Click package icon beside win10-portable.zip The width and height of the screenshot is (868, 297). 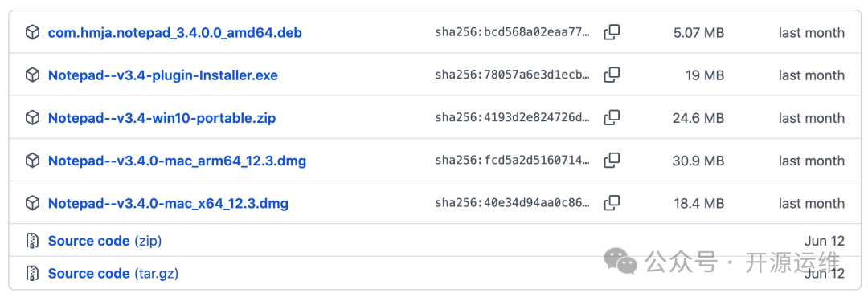pyautogui.click(x=33, y=118)
